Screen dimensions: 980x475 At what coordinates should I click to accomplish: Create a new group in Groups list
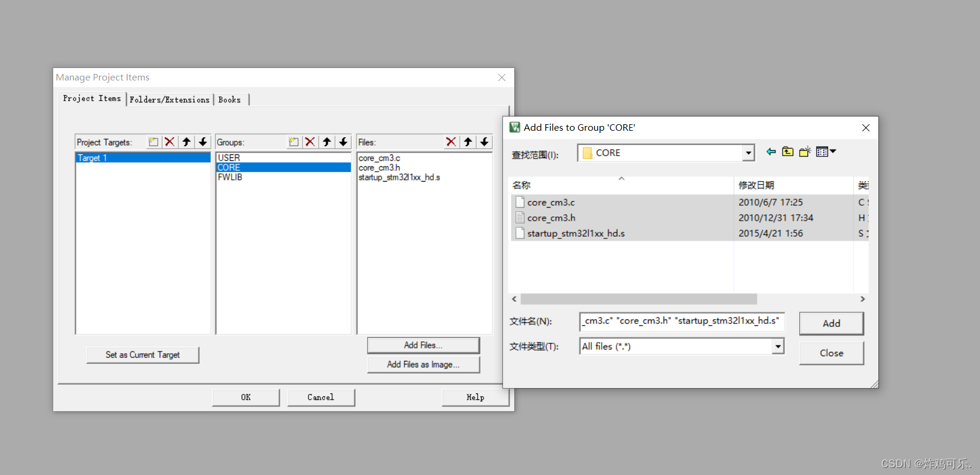(294, 142)
